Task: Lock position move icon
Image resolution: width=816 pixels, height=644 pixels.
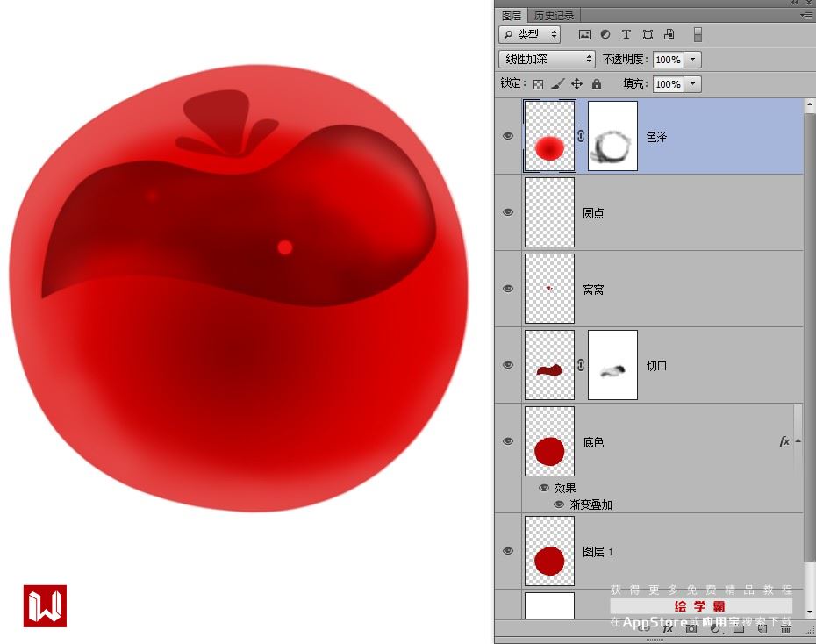Action: click(x=576, y=83)
